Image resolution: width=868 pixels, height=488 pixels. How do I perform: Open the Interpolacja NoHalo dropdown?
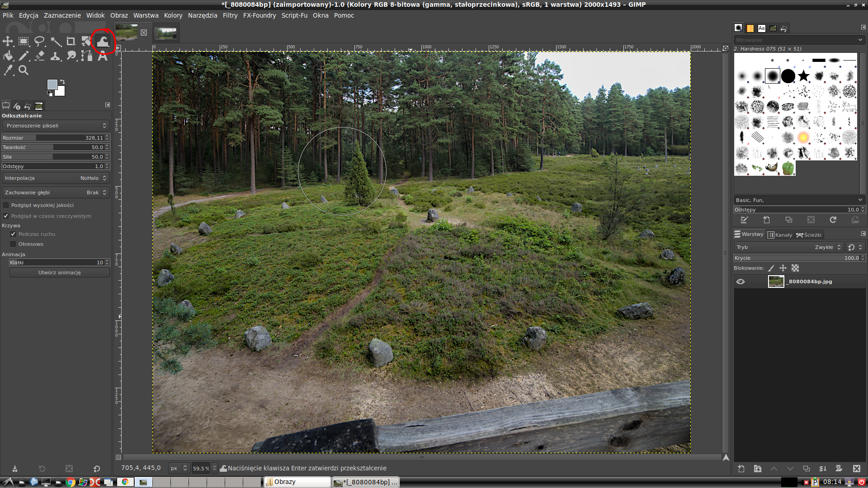[56, 178]
